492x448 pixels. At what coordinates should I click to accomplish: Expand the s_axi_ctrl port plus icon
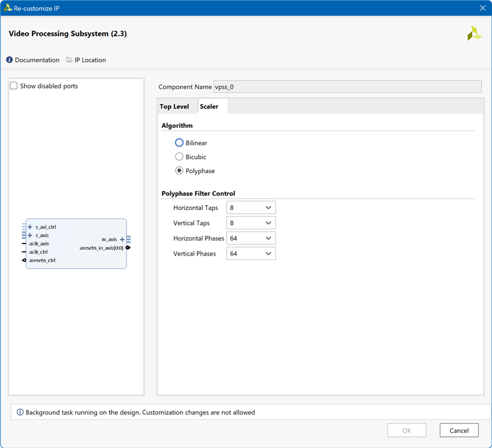point(30,227)
